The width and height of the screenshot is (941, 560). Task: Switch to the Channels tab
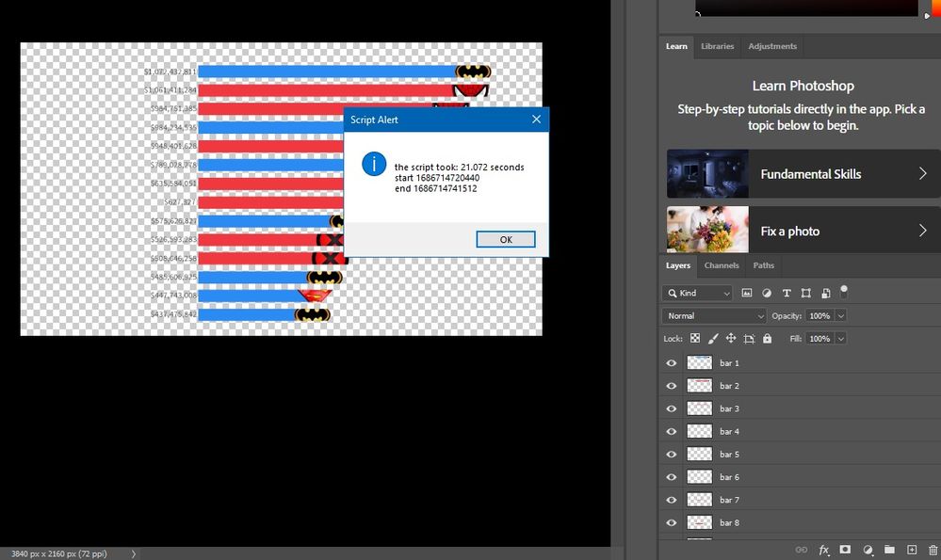[x=722, y=265]
